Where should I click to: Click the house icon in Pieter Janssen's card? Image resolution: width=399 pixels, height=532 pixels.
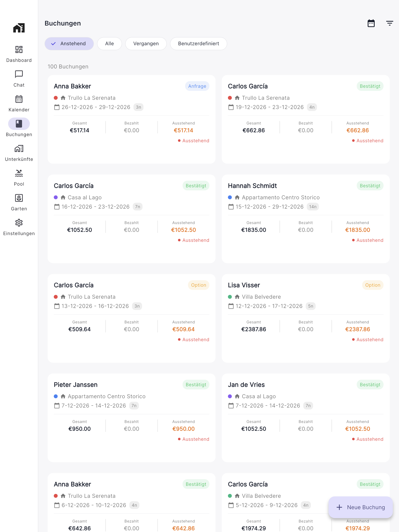point(63,396)
